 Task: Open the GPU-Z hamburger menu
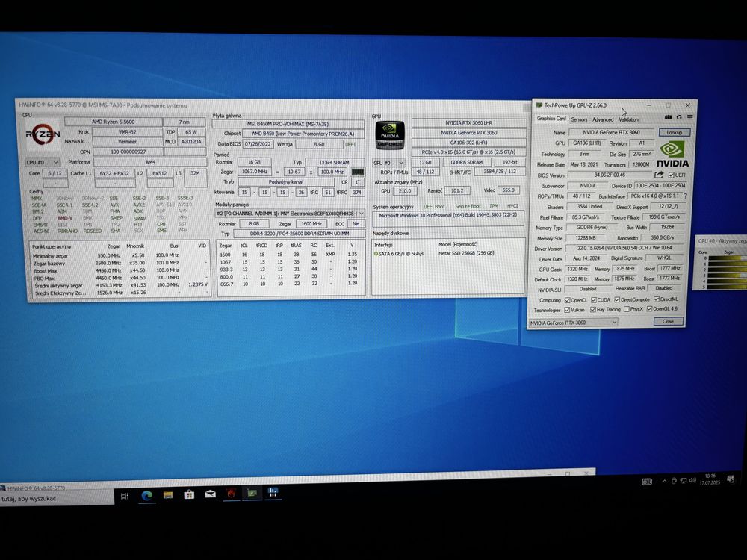(689, 117)
